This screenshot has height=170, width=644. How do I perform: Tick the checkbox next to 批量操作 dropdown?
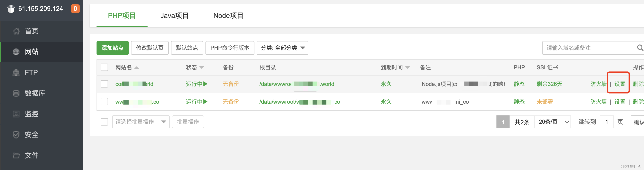click(104, 122)
